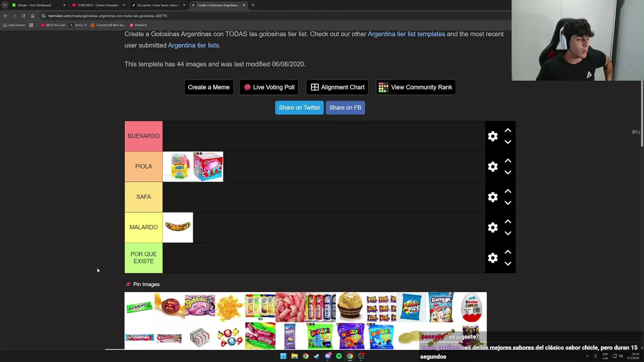
Task: Open Steam from taskbar
Action: coord(316,356)
